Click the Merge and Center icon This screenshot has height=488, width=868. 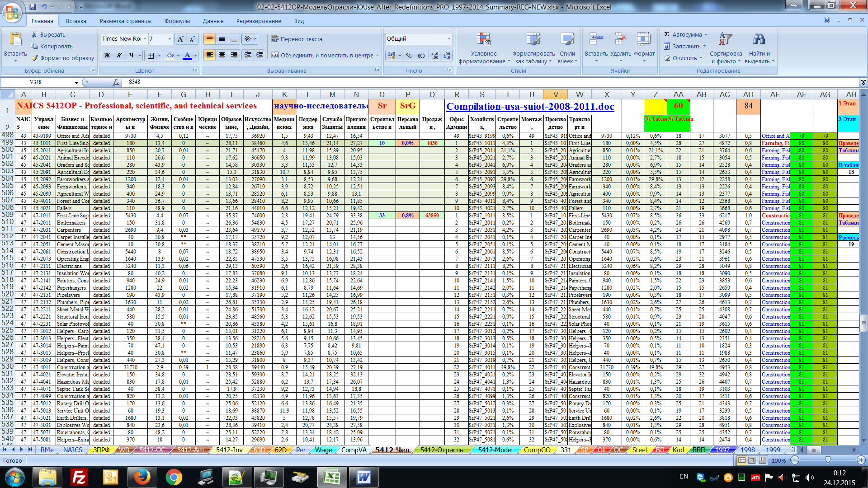click(275, 55)
